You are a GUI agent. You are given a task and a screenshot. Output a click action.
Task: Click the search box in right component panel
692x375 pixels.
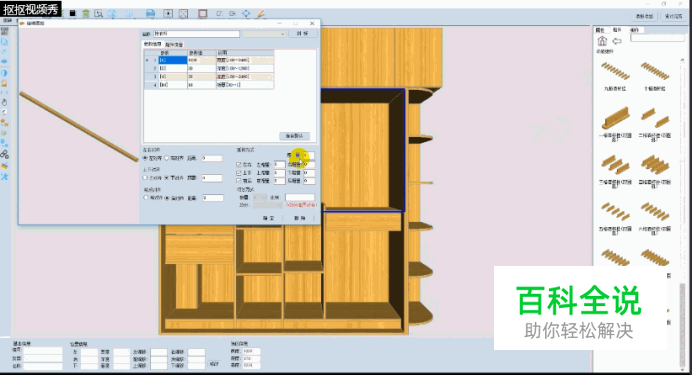[x=657, y=38]
